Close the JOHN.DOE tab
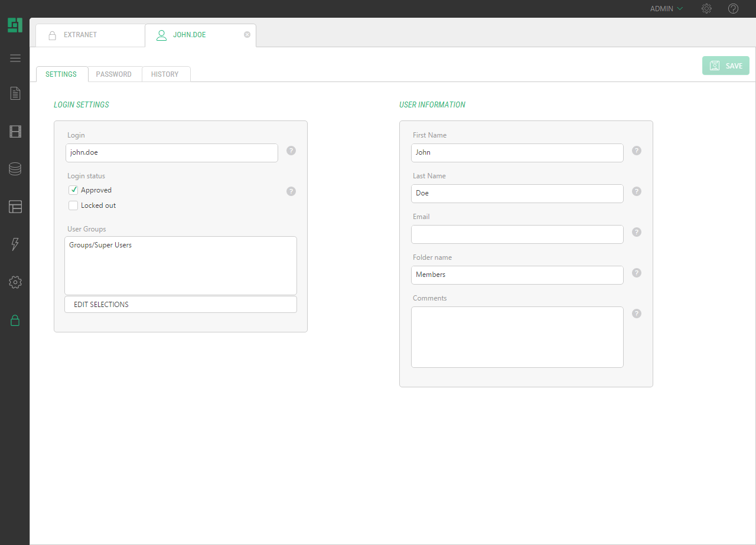 pos(247,35)
